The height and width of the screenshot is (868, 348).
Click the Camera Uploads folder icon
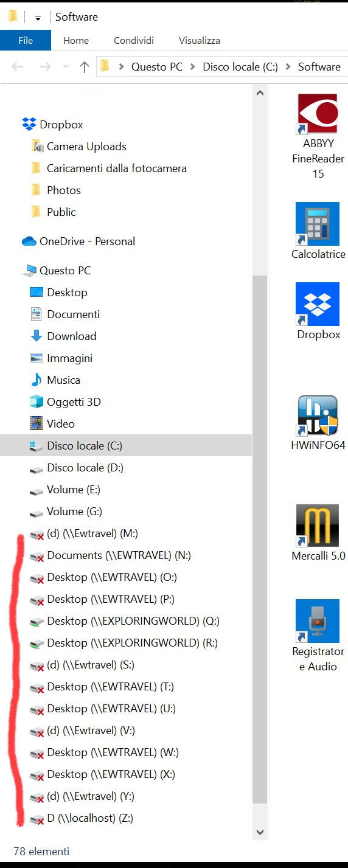click(x=37, y=147)
